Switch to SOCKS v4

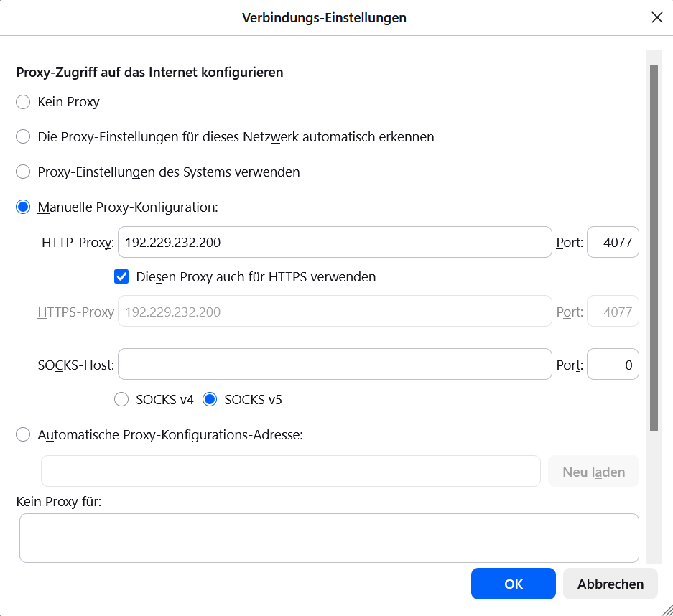pos(121,400)
